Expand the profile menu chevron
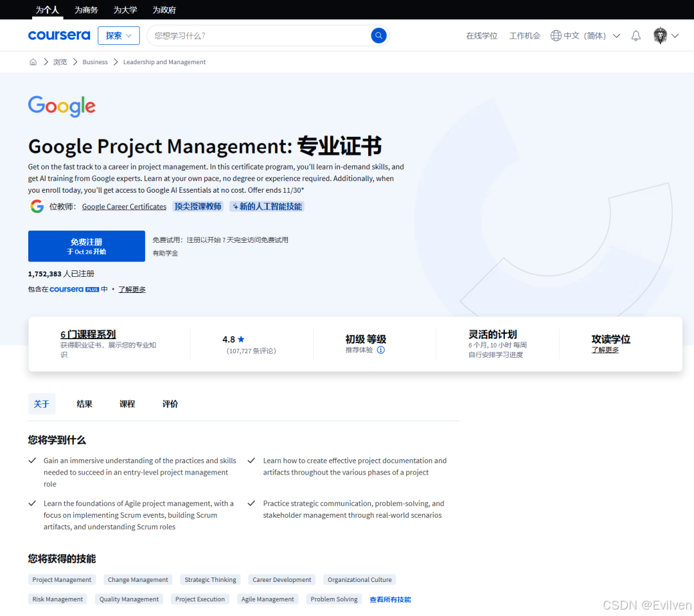The image size is (694, 616). [675, 36]
